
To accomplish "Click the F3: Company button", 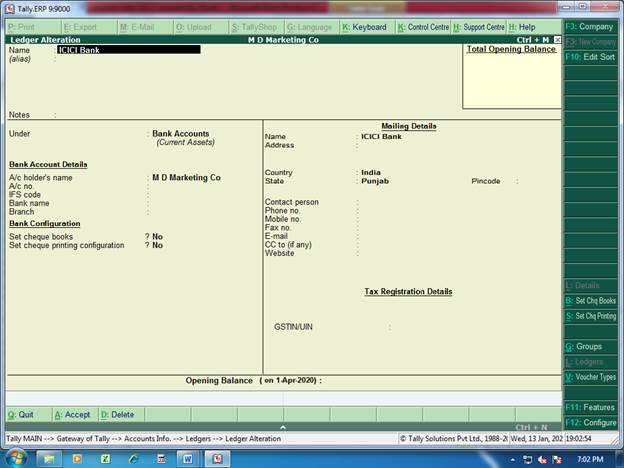I will (x=590, y=27).
